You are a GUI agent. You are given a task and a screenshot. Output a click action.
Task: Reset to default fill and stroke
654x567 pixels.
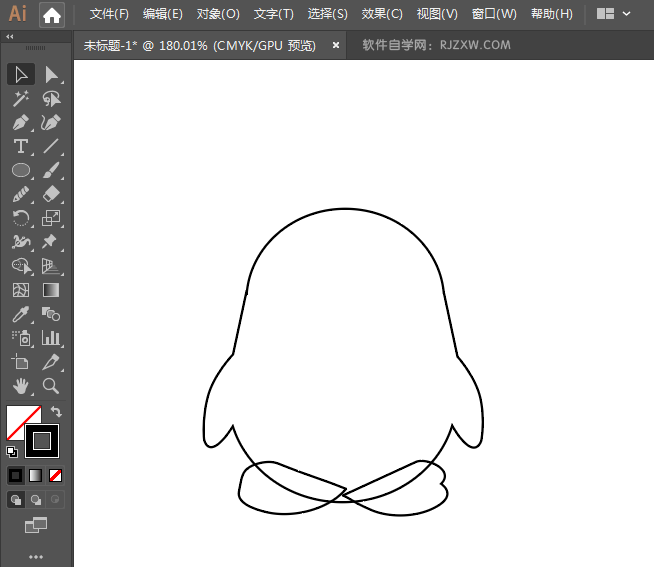click(11, 452)
